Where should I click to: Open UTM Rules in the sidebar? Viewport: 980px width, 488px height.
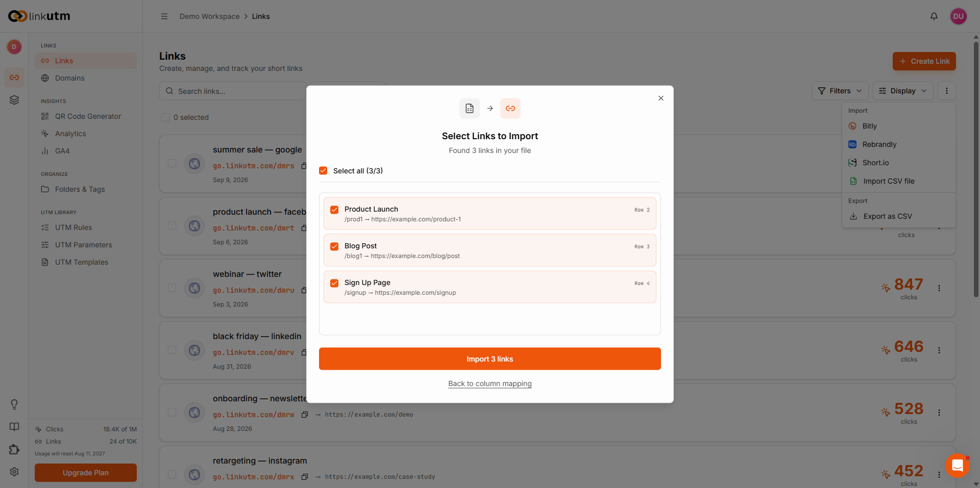pyautogui.click(x=86, y=227)
